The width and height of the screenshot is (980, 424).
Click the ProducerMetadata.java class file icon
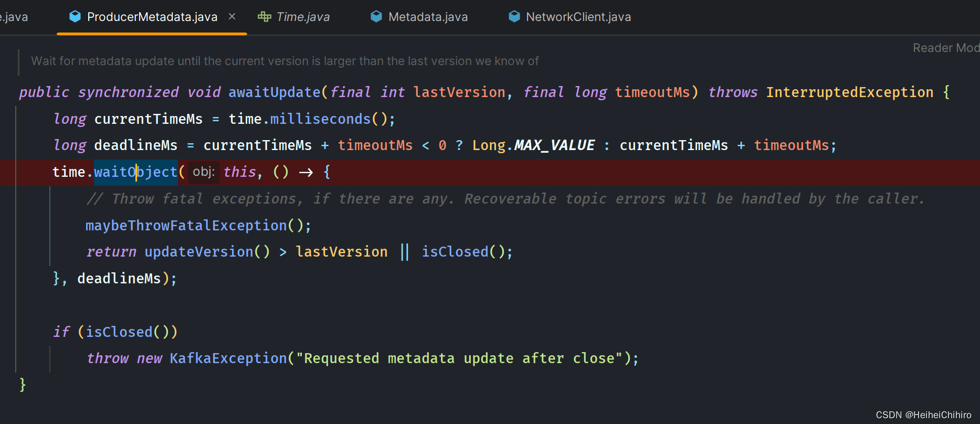pos(75,17)
